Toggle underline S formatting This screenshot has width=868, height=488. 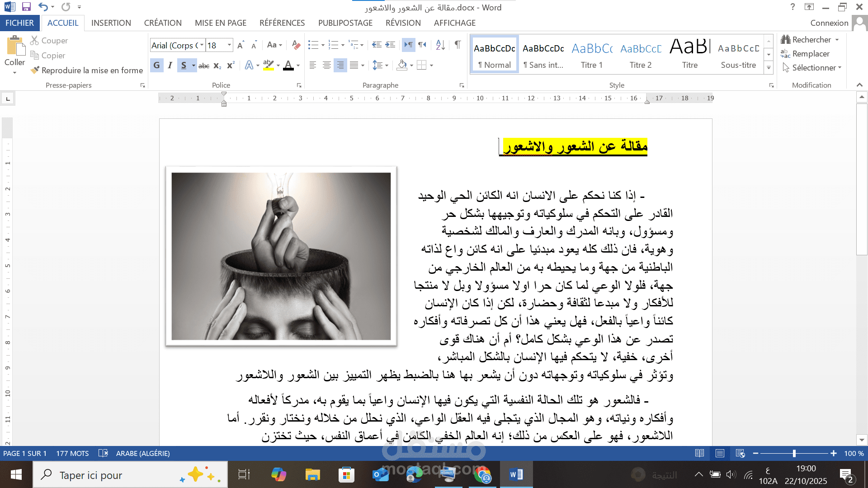(x=183, y=66)
